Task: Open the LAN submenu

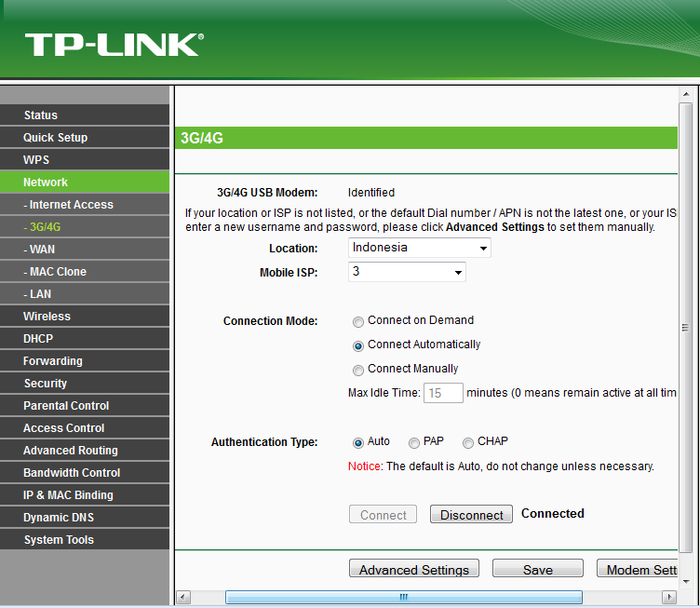Action: pos(85,293)
